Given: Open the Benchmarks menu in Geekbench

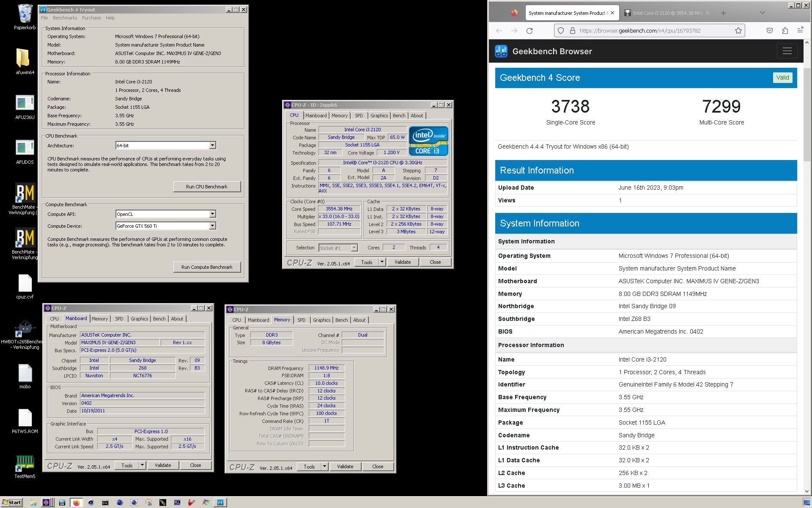Looking at the screenshot, I should click(65, 18).
